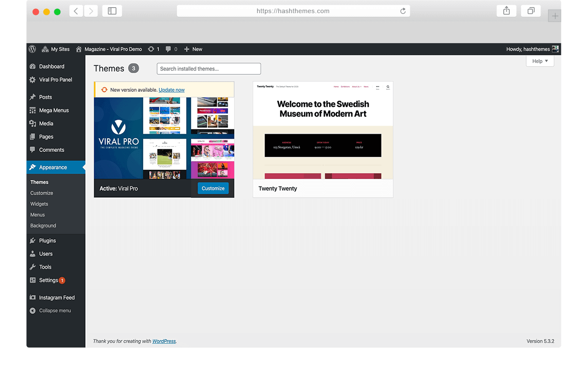The width and height of the screenshot is (588, 367).
Task: Click the Viral Pro theme screenshot
Action: click(164, 138)
